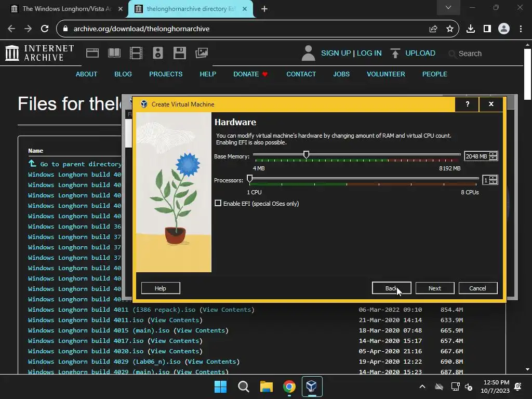
Task: Click the upload arrow icon
Action: [395, 54]
